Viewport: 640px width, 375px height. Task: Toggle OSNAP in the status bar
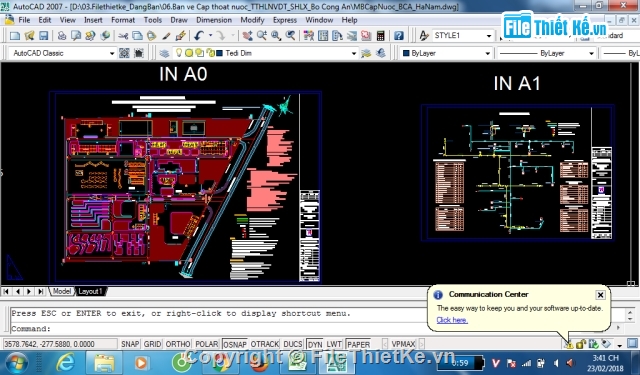pos(235,344)
